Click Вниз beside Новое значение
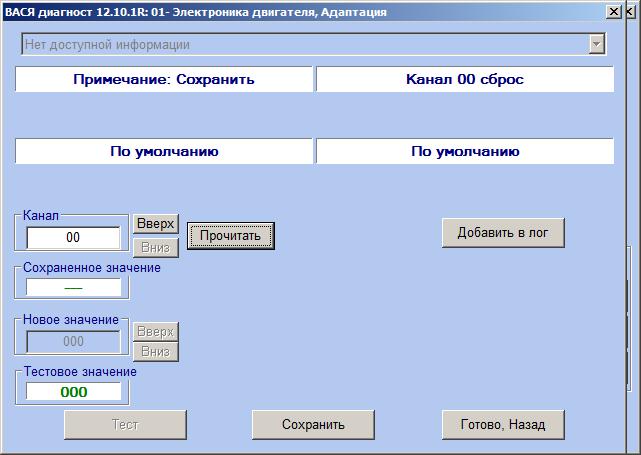Screen dimensions: 641x455 156,351
